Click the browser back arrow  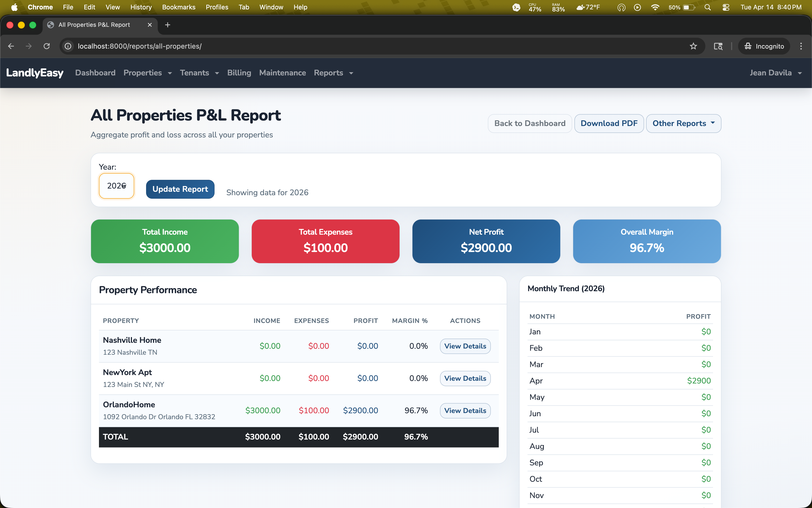[11, 46]
